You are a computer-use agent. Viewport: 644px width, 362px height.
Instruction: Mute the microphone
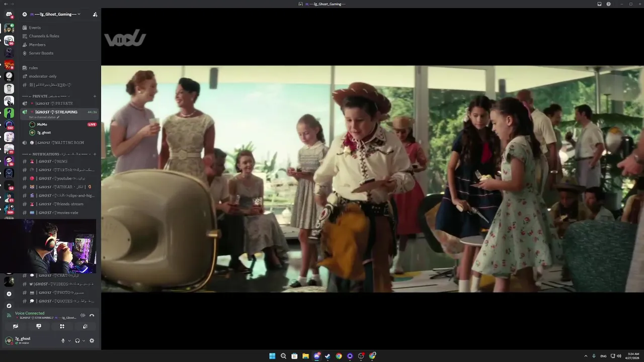click(x=63, y=341)
